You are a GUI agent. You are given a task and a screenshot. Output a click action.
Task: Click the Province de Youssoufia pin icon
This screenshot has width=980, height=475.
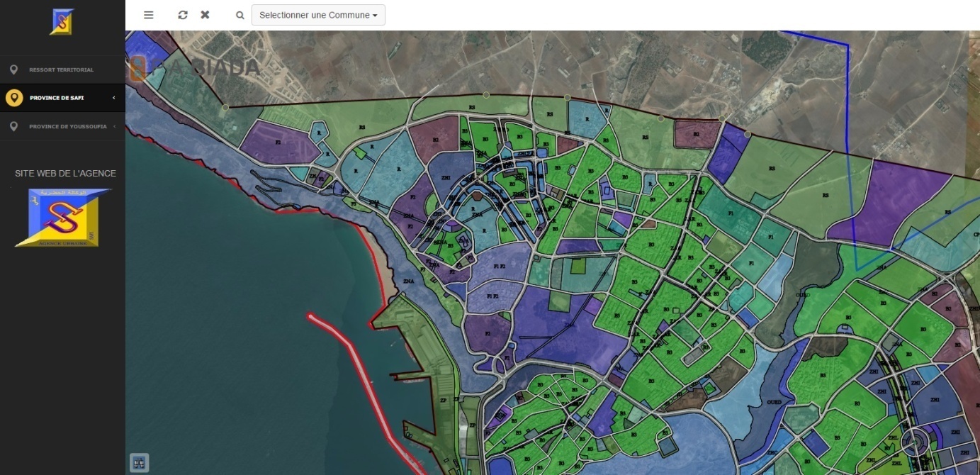click(13, 126)
